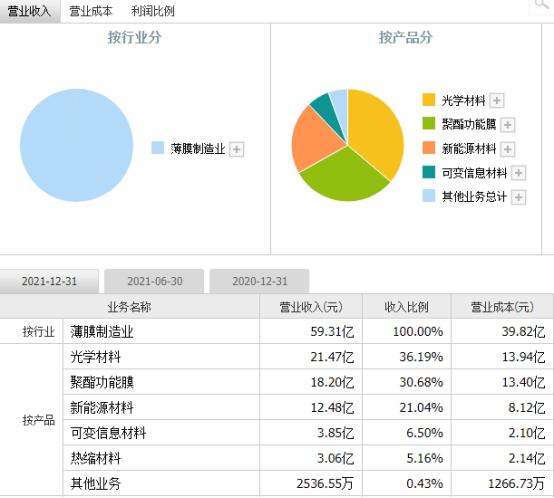The height and width of the screenshot is (498, 554).
Task: Click the 21.47亿 revenue value
Action: tap(332, 357)
